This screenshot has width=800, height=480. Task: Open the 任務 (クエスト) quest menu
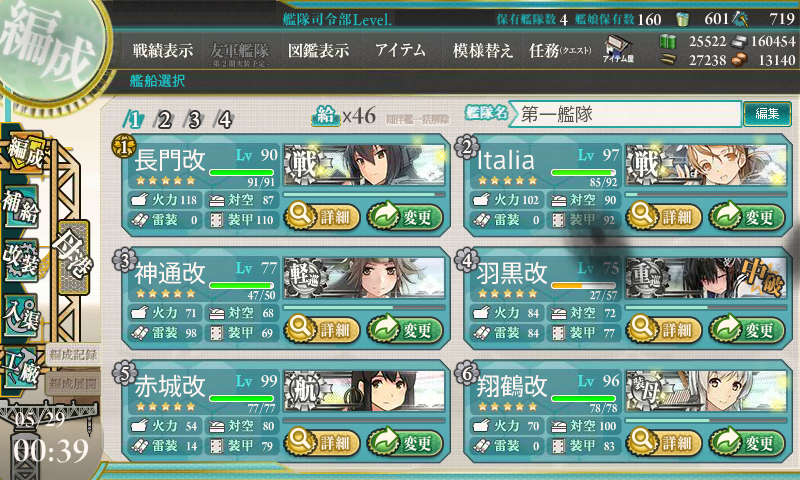pyautogui.click(x=560, y=50)
